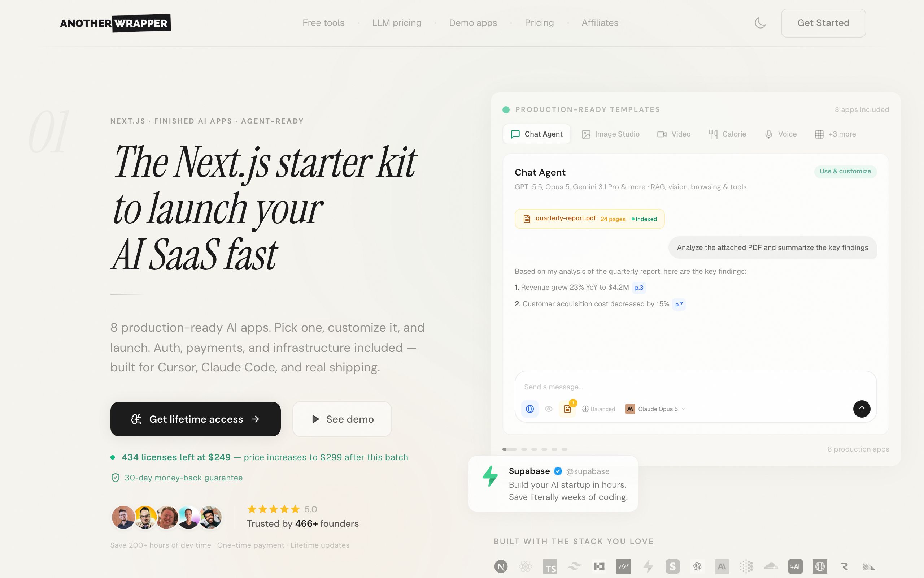Click the blue verified badge next to Supabase
This screenshot has width=924, height=578.
click(x=558, y=471)
